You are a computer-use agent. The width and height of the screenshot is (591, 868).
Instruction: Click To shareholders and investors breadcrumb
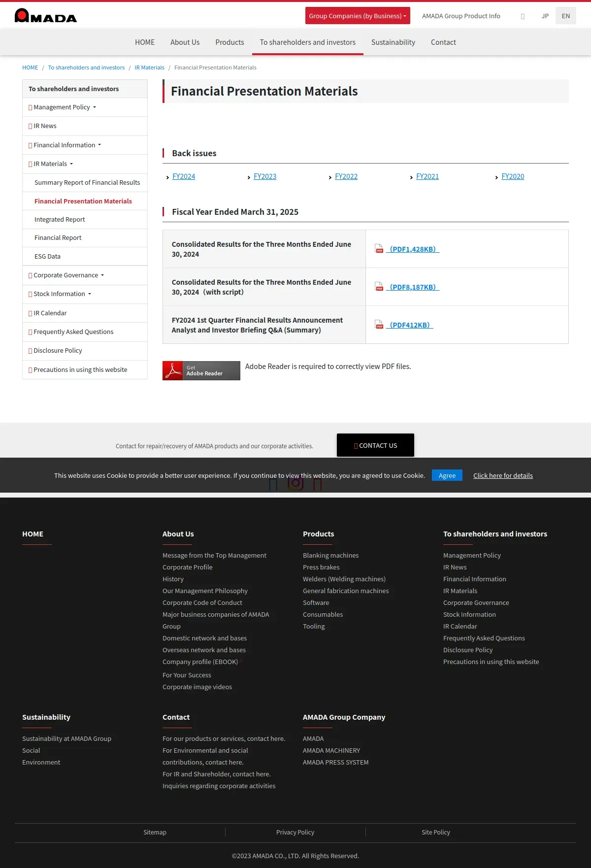tap(86, 67)
